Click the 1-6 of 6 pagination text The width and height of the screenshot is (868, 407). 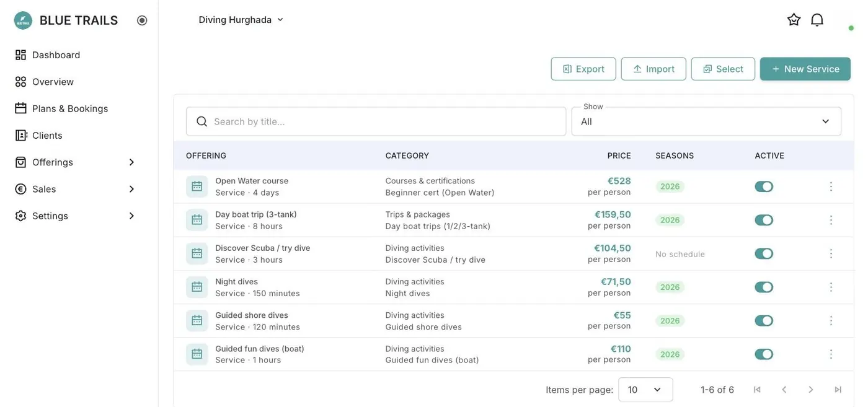(x=717, y=390)
